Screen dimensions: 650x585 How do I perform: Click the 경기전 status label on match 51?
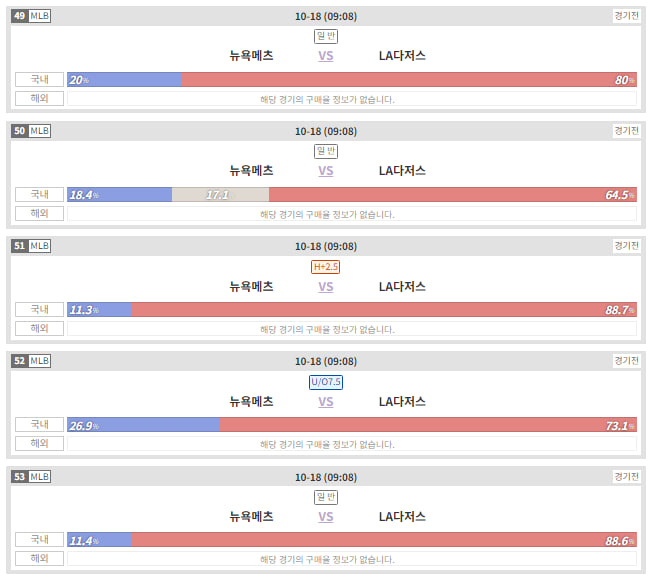[x=626, y=246]
